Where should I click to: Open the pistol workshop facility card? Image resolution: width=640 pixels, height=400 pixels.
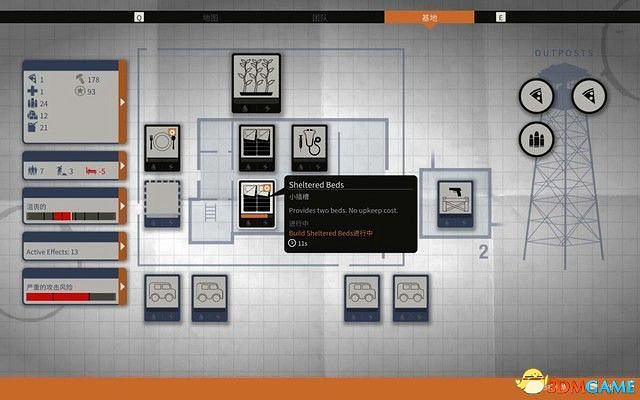(x=455, y=203)
